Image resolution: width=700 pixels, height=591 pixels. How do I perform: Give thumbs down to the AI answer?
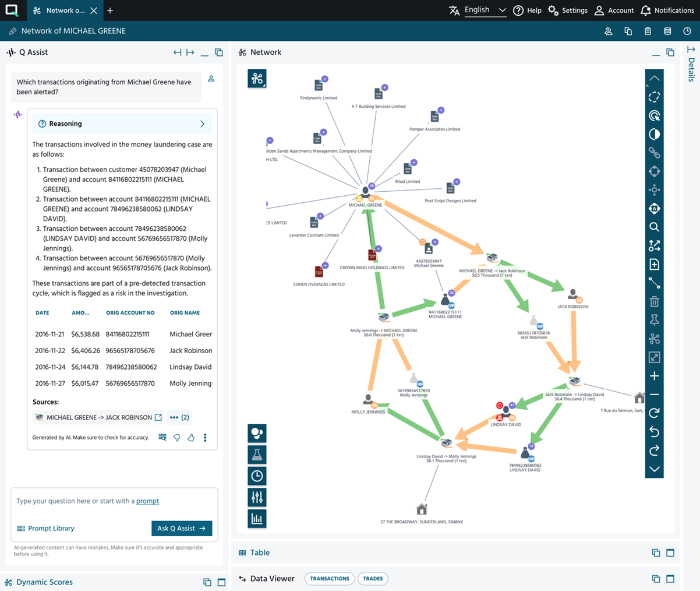(x=176, y=437)
